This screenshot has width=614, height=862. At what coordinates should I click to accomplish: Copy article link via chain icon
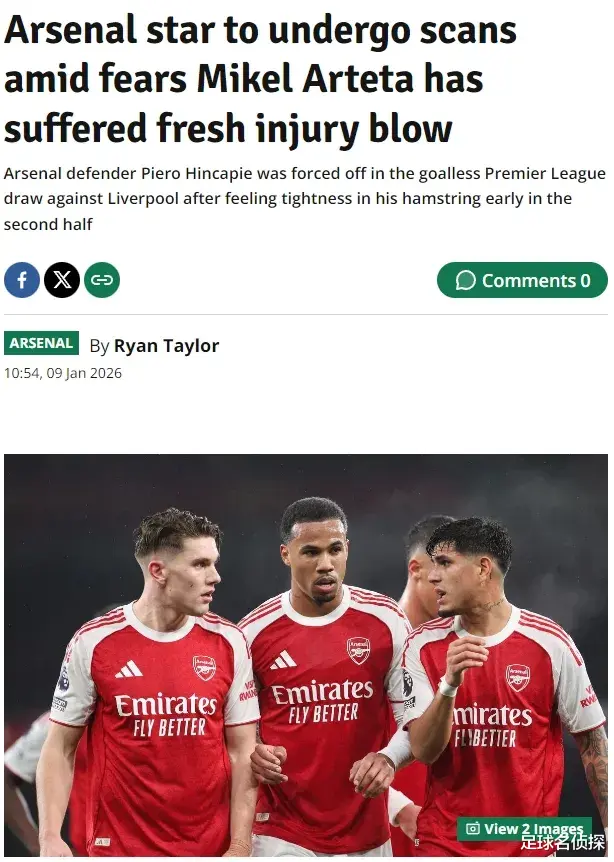coord(102,280)
